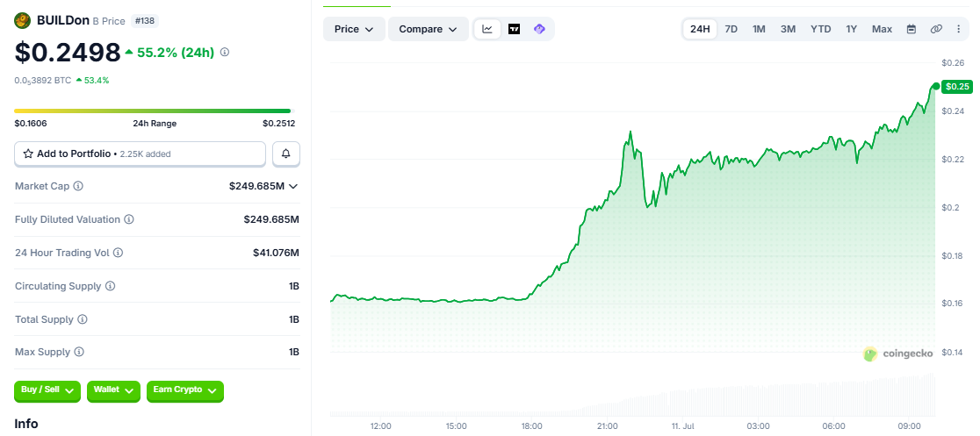Open the chart more options menu
The width and height of the screenshot is (980, 436).
coord(959,29)
